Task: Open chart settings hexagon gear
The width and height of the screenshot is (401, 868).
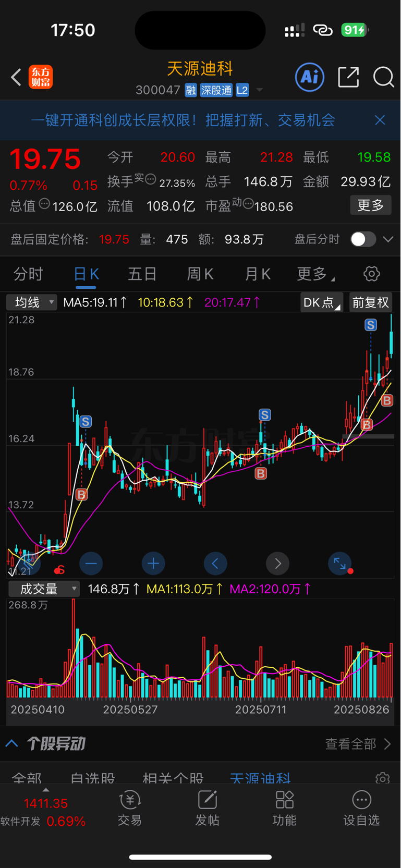Action: point(371,274)
